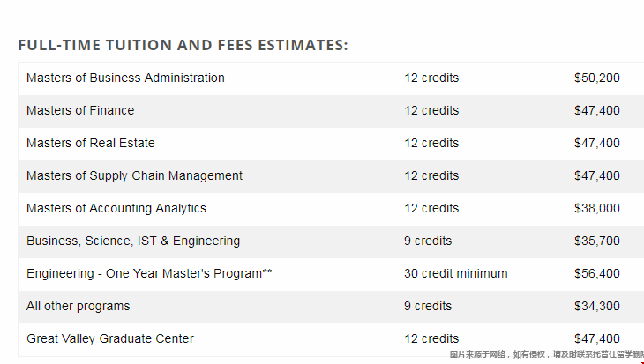Click the Masters of Finance program name
Image resolution: width=644 pixels, height=364 pixels.
click(x=80, y=110)
